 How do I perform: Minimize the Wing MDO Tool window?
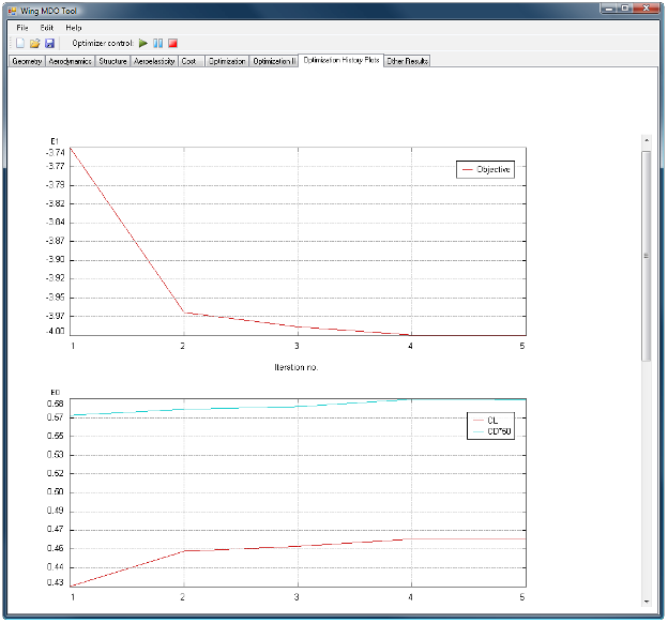[609, 8]
